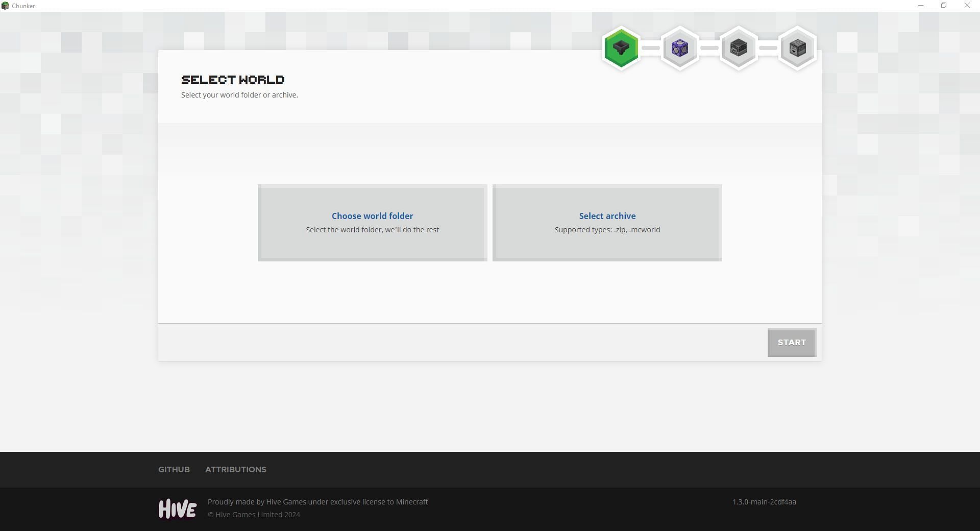Open the Choose world folder picker

tap(372, 223)
